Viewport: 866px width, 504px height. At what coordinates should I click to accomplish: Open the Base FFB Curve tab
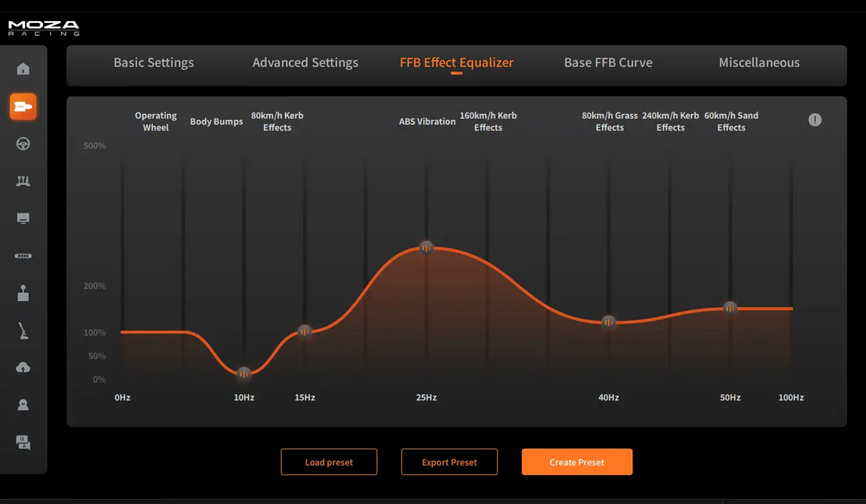point(608,63)
